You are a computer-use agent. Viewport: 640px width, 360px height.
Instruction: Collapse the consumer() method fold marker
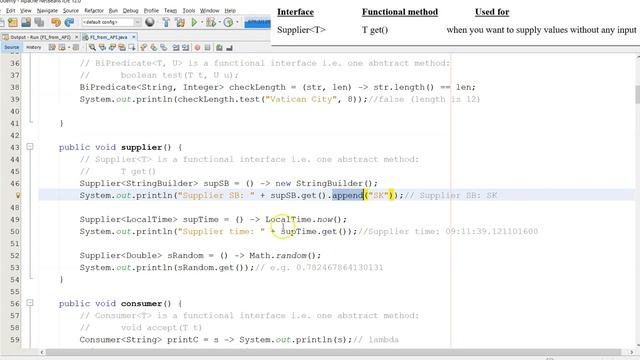click(x=30, y=303)
